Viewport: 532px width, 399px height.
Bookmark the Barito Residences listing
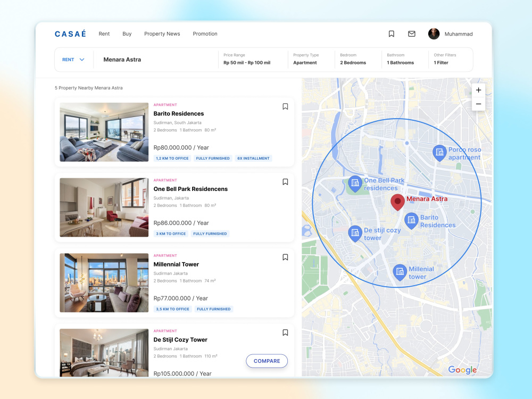(285, 106)
